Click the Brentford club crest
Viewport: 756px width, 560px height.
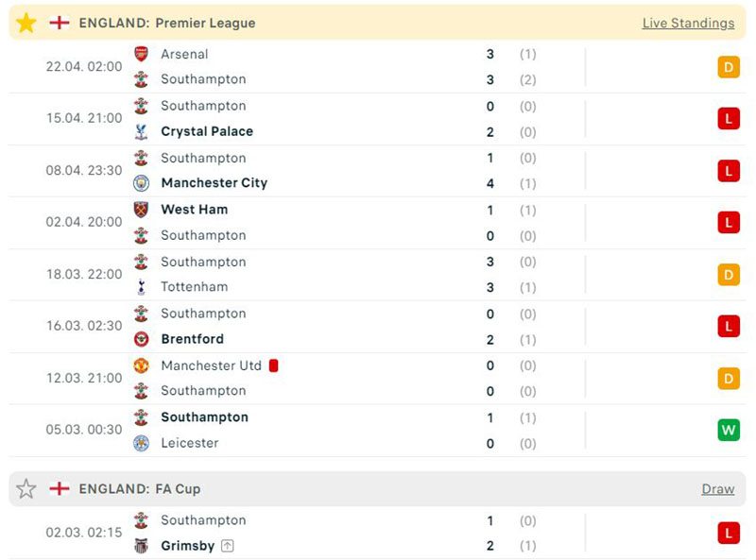[x=141, y=339]
